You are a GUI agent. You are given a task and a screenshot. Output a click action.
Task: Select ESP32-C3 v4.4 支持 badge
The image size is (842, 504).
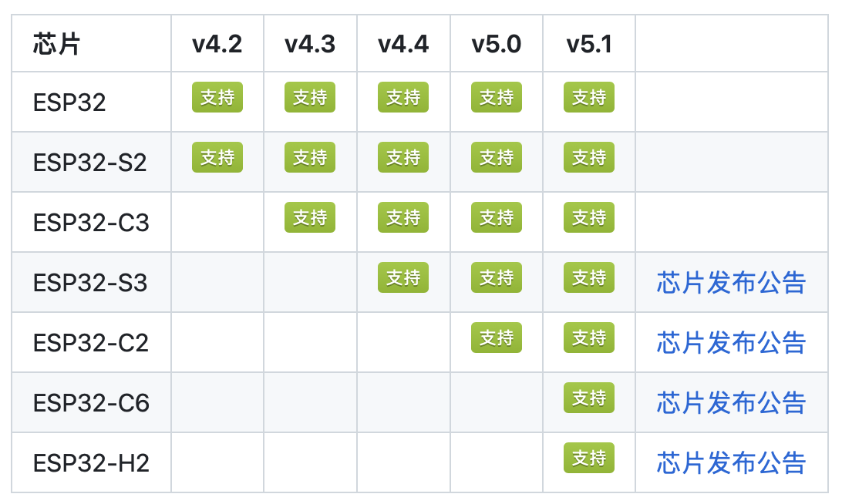pos(402,217)
